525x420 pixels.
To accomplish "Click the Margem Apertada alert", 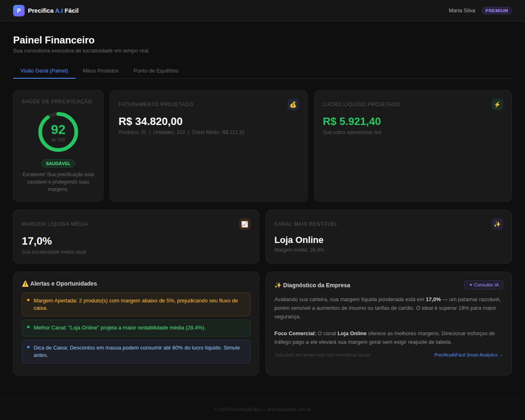I will point(136,304).
